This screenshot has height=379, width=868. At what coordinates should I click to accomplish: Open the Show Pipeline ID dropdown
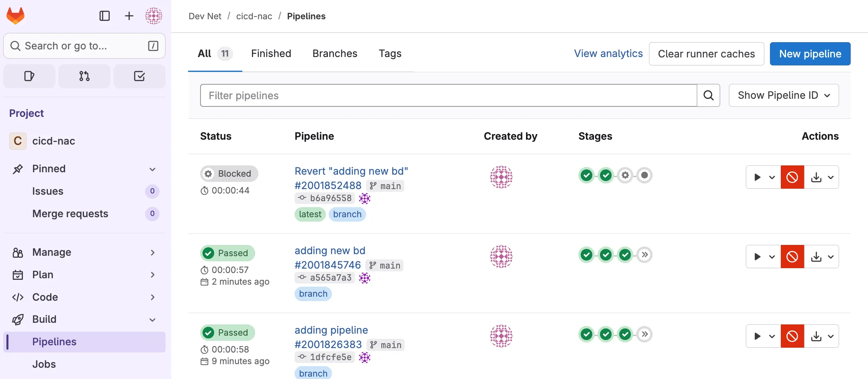784,96
